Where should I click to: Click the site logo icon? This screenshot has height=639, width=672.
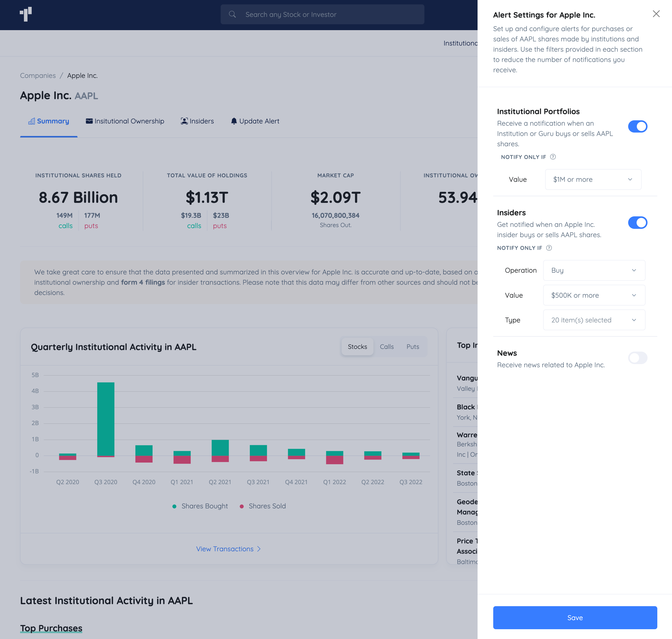coord(25,14)
